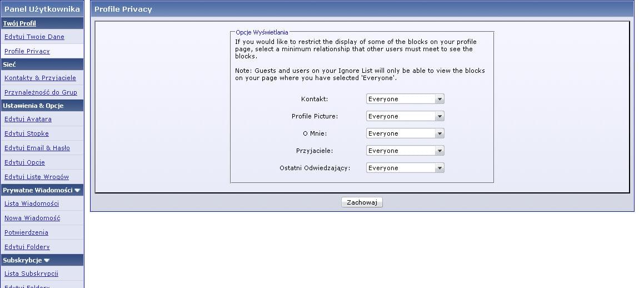Go to Edytuj Avatara
Screen dimensions: 644x288
28,119
